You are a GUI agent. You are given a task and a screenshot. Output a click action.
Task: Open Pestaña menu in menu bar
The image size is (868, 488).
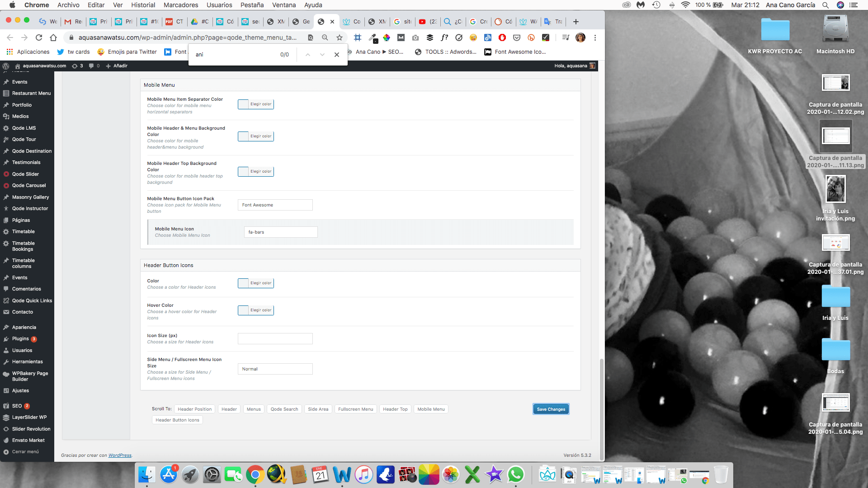(x=252, y=5)
